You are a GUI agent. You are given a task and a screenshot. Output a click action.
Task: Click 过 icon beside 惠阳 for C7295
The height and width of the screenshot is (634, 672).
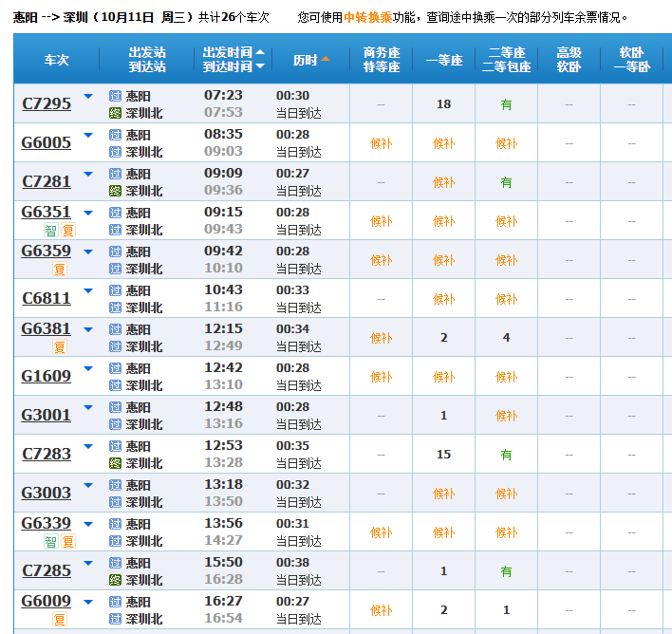point(115,96)
